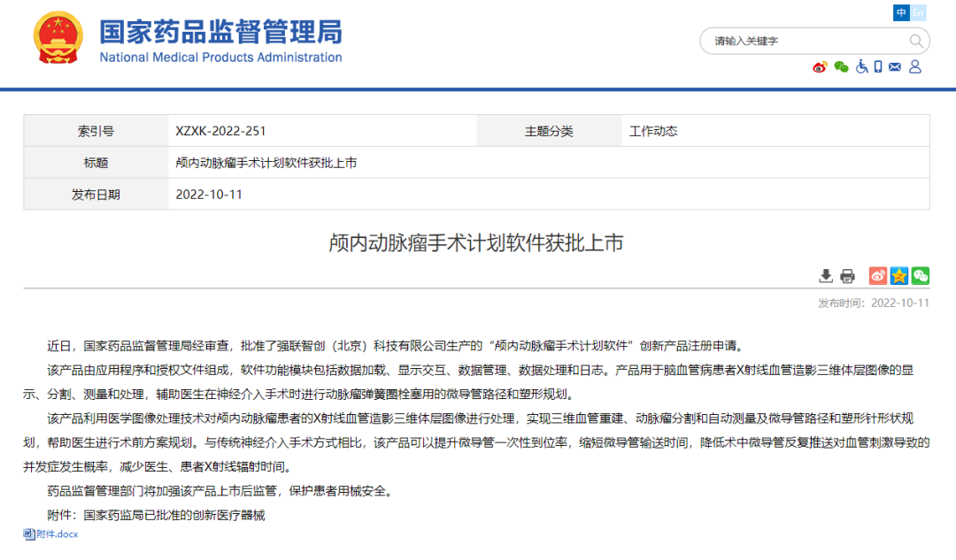Viewport: 956px width, 560px height.
Task: Click the search magnifier icon
Action: (916, 41)
